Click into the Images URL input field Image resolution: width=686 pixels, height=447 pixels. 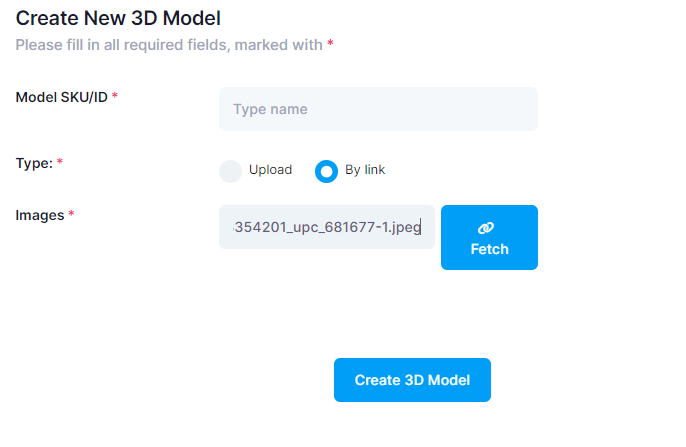click(x=327, y=227)
